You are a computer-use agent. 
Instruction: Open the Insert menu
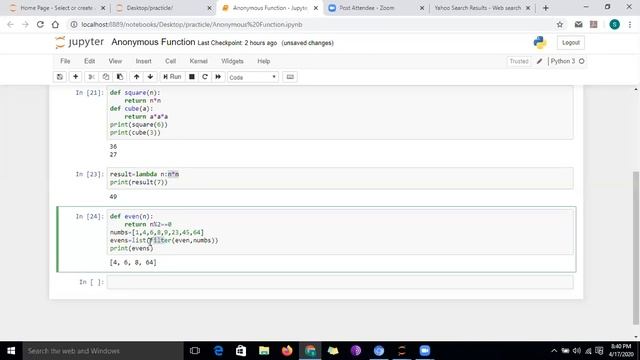click(143, 61)
